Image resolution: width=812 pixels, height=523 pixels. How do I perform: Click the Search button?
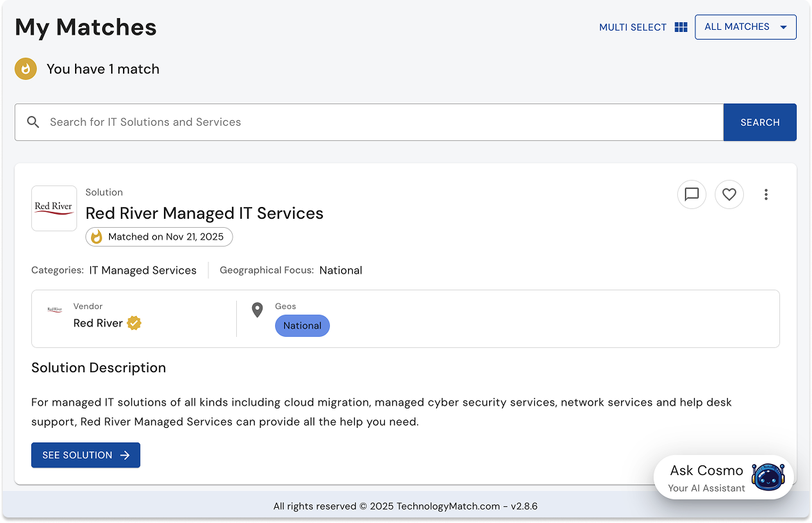click(760, 122)
